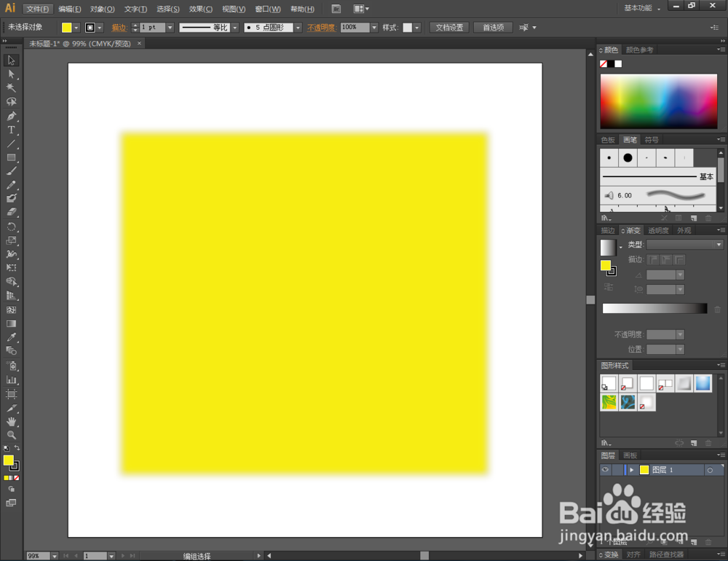The width and height of the screenshot is (728, 561).
Task: Open stroke color dropdown in control bar
Action: click(99, 28)
